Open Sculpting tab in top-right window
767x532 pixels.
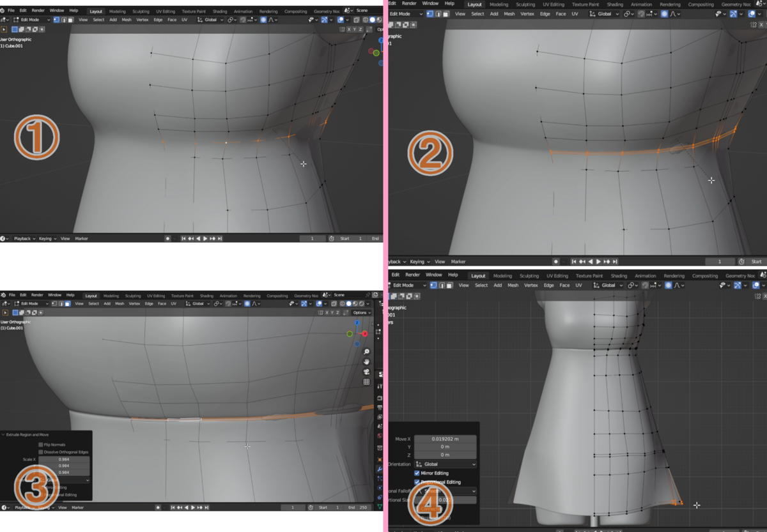pyautogui.click(x=525, y=4)
